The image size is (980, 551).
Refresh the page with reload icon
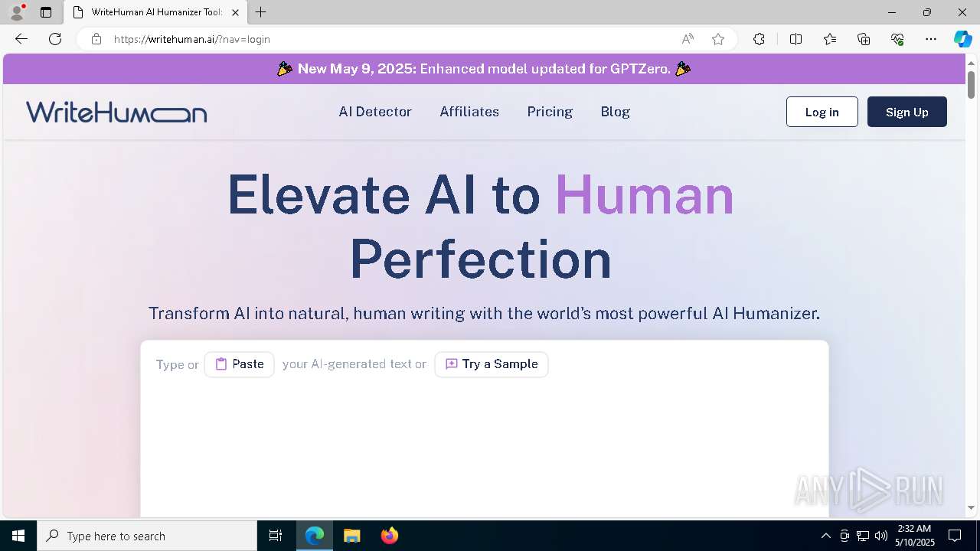[x=55, y=39]
